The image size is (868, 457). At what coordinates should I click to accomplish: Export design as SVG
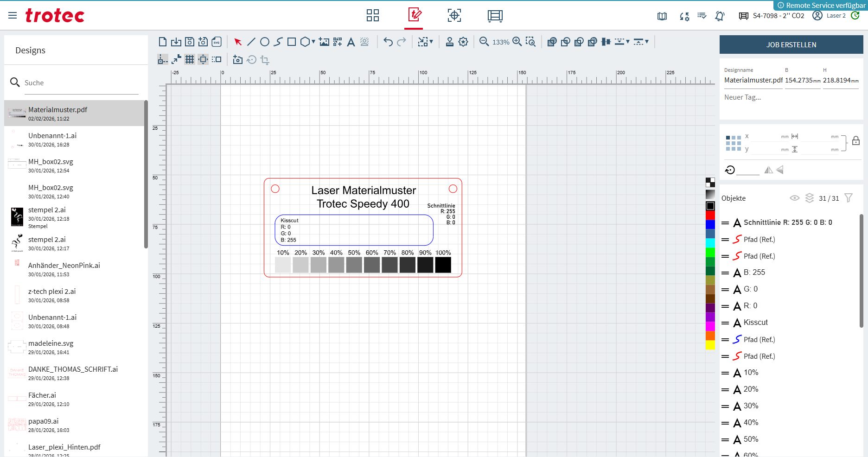point(217,42)
